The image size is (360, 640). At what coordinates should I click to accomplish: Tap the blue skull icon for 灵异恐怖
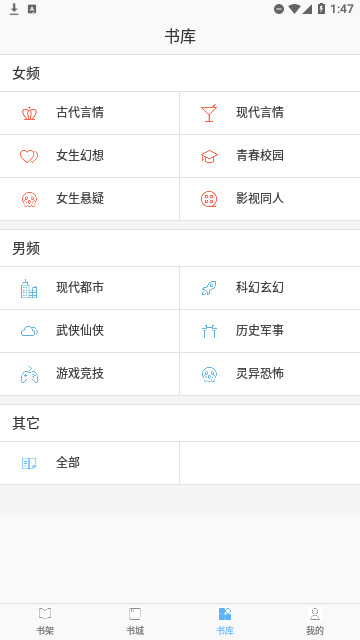pyautogui.click(x=209, y=374)
